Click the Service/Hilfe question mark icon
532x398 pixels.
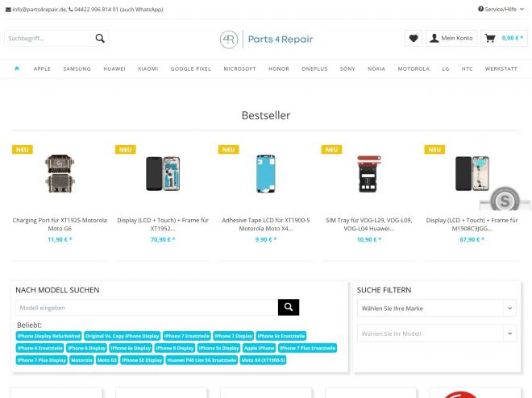click(480, 9)
